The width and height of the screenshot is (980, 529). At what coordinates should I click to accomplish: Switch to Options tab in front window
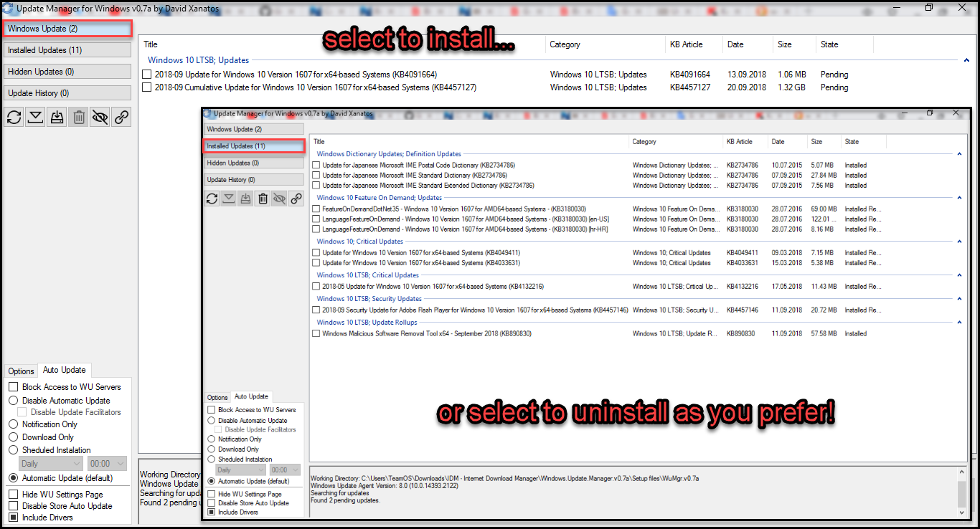coord(217,397)
